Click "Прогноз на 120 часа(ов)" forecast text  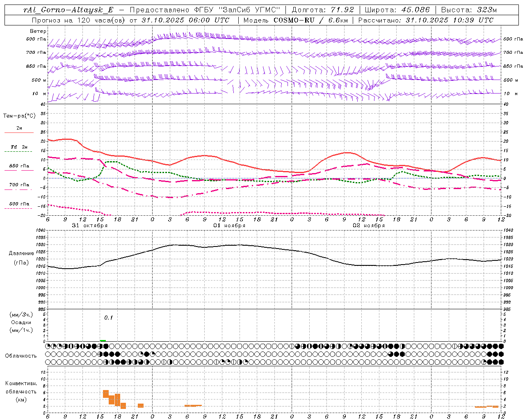[x=78, y=20]
